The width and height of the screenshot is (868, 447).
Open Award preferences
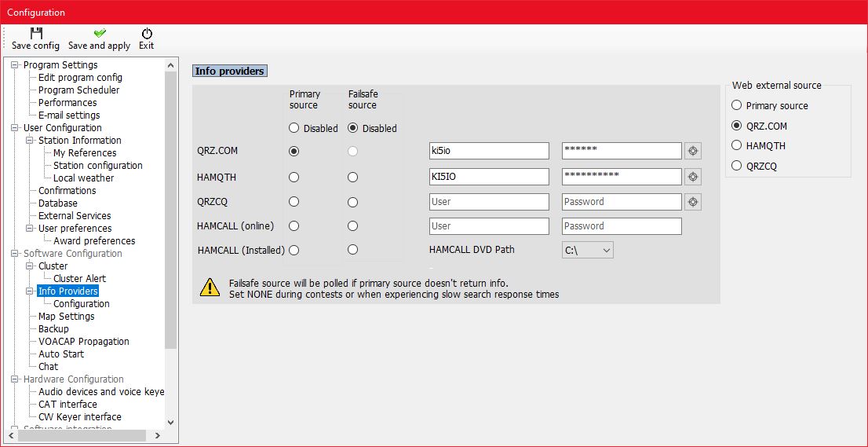pyautogui.click(x=94, y=241)
